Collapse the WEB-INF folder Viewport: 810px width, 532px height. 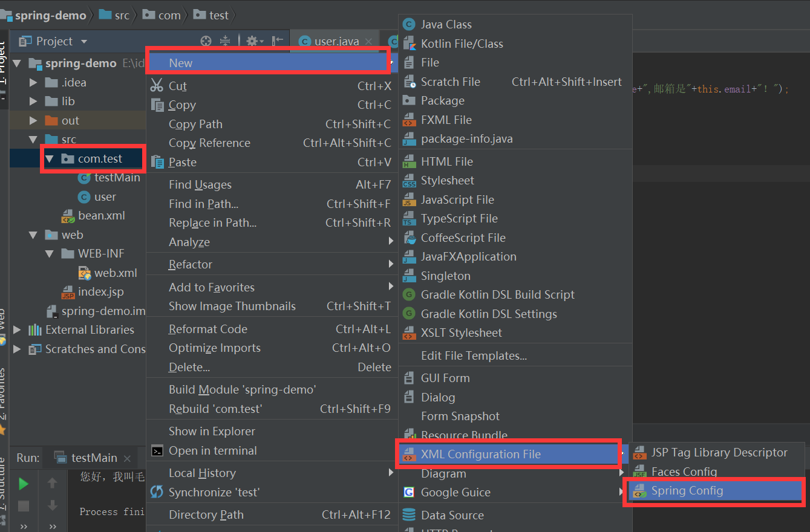[x=50, y=254]
